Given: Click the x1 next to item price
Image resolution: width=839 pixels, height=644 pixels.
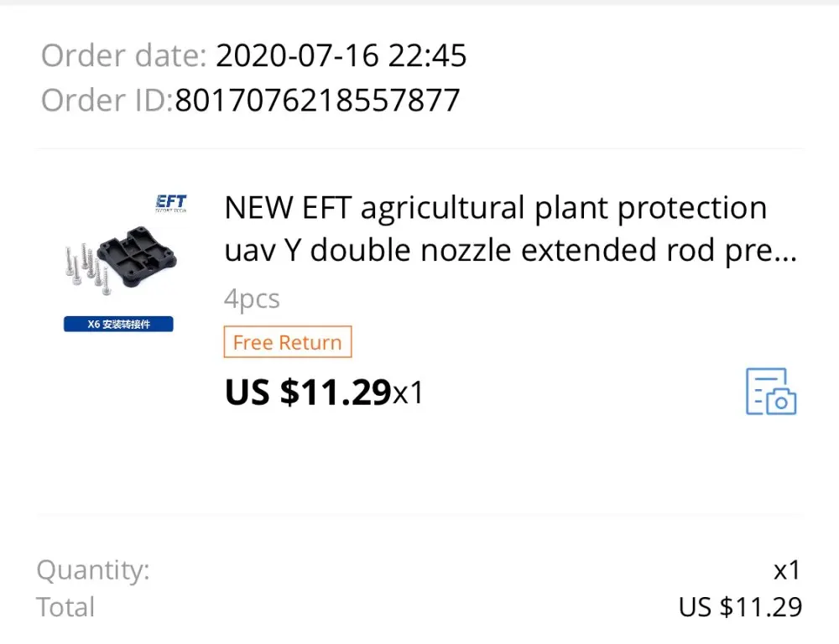Looking at the screenshot, I should pos(409,392).
